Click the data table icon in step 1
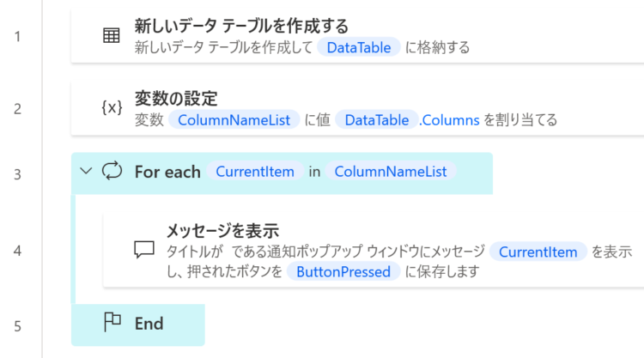This screenshot has width=644, height=358. (112, 35)
